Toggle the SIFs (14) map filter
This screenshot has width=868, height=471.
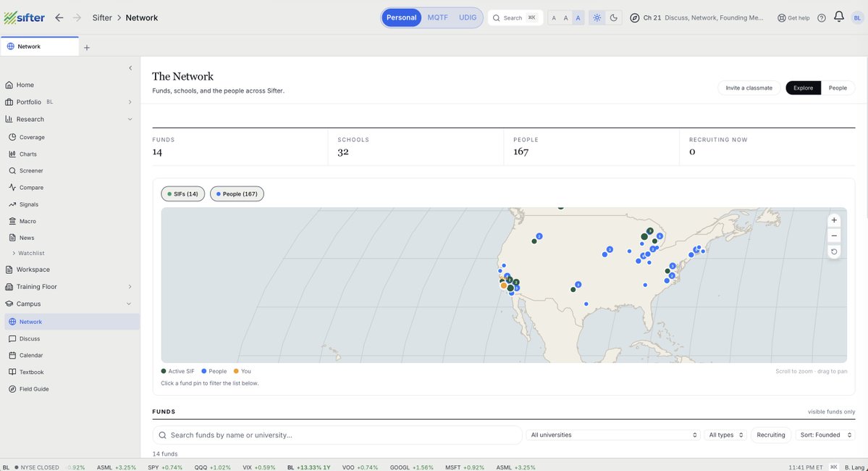tap(182, 194)
